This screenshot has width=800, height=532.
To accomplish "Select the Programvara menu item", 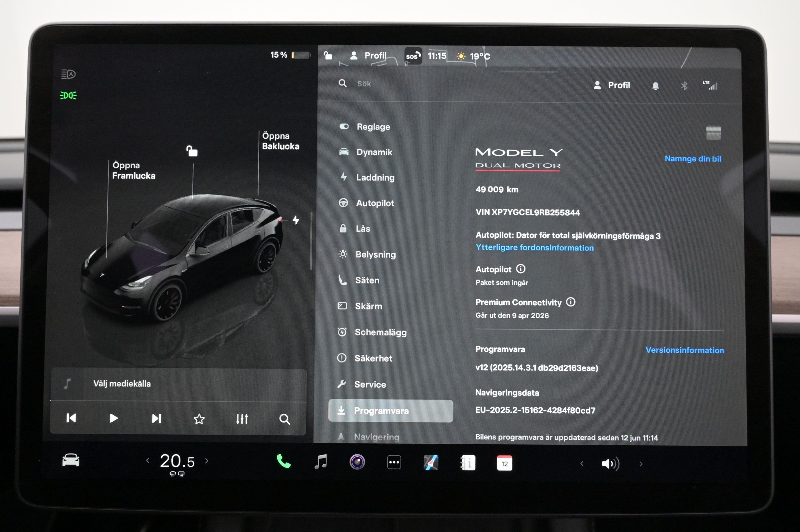I will tap(390, 410).
